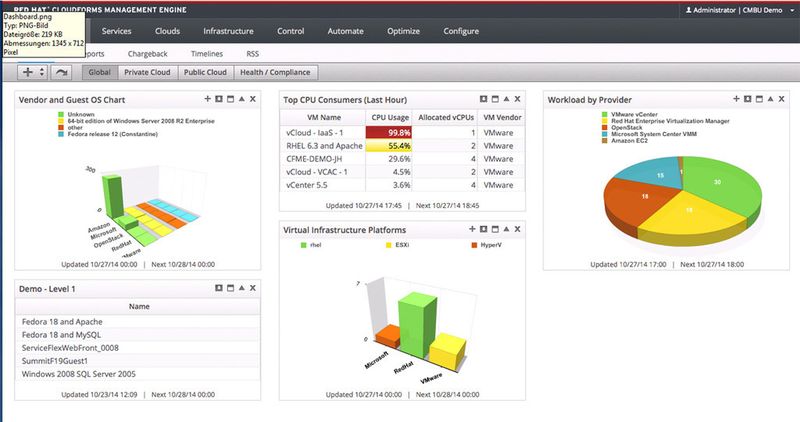This screenshot has width=800, height=422.
Task: Open Demo - Level 1 full-screen icon
Action: [219, 288]
